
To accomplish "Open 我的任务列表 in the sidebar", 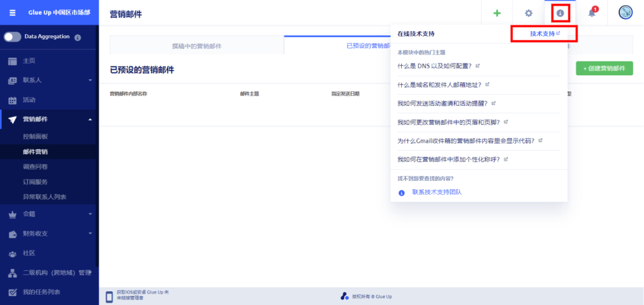I will click(x=42, y=292).
